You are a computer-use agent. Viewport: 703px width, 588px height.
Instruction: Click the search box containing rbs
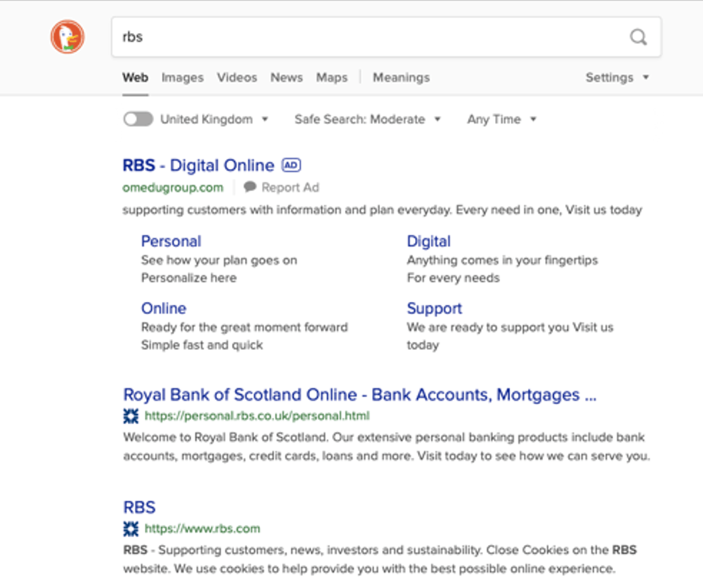[386, 37]
